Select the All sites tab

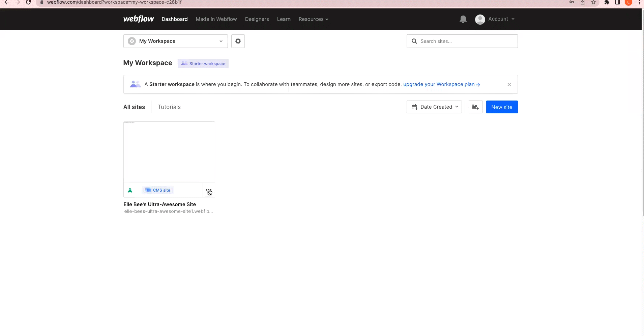[x=134, y=107]
